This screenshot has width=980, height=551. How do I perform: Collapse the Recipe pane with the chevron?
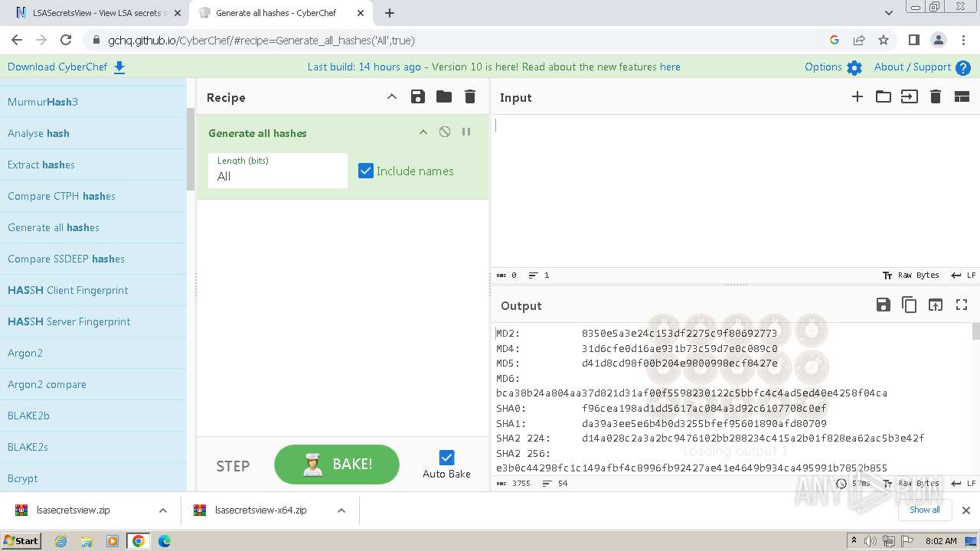point(392,96)
